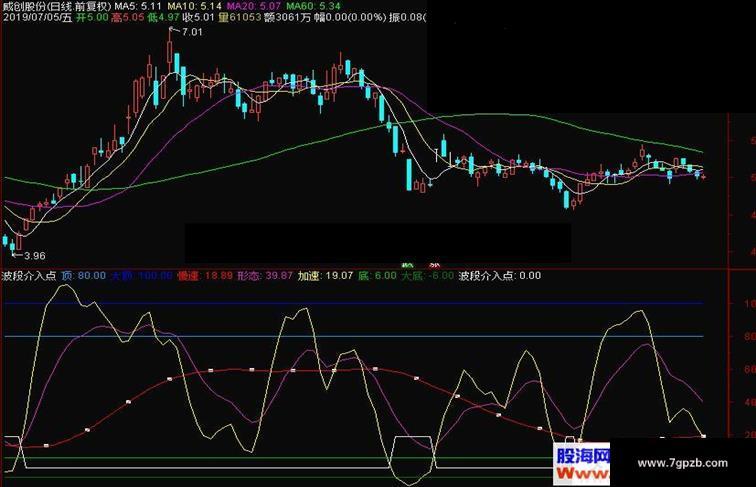Screen dimensions: 756x487
Task: Click the high price 高5.05
Action: pos(128,18)
